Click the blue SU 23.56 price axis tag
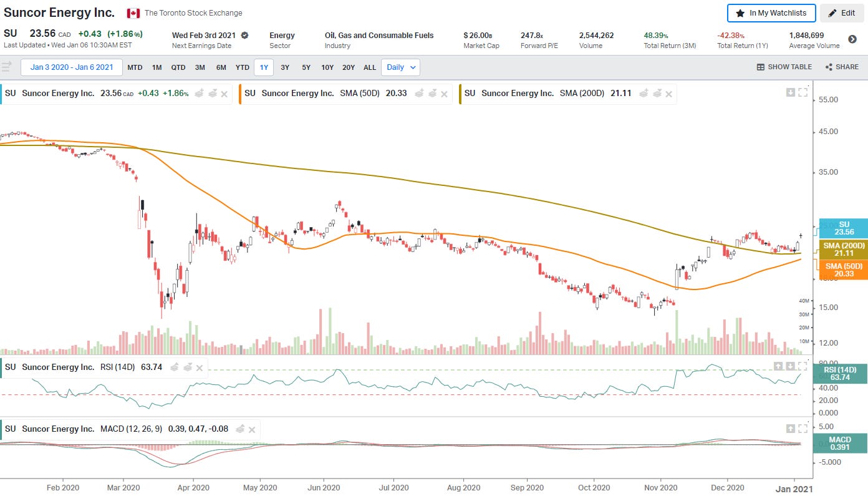This screenshot has width=868, height=496. coord(844,228)
